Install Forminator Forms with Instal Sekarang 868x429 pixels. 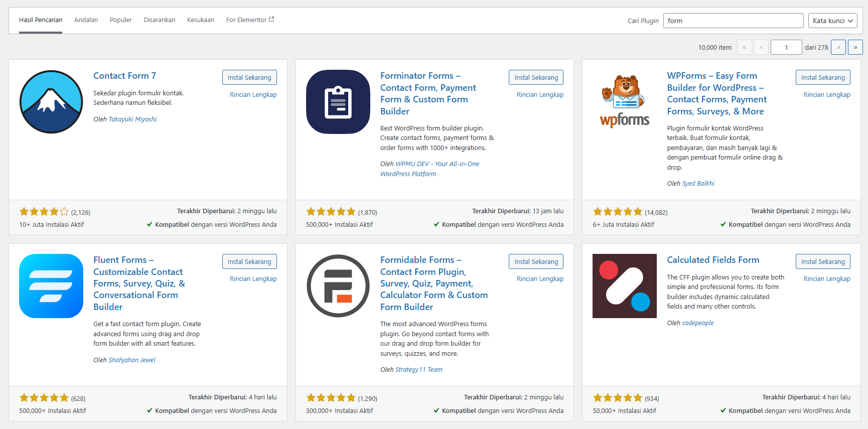536,77
